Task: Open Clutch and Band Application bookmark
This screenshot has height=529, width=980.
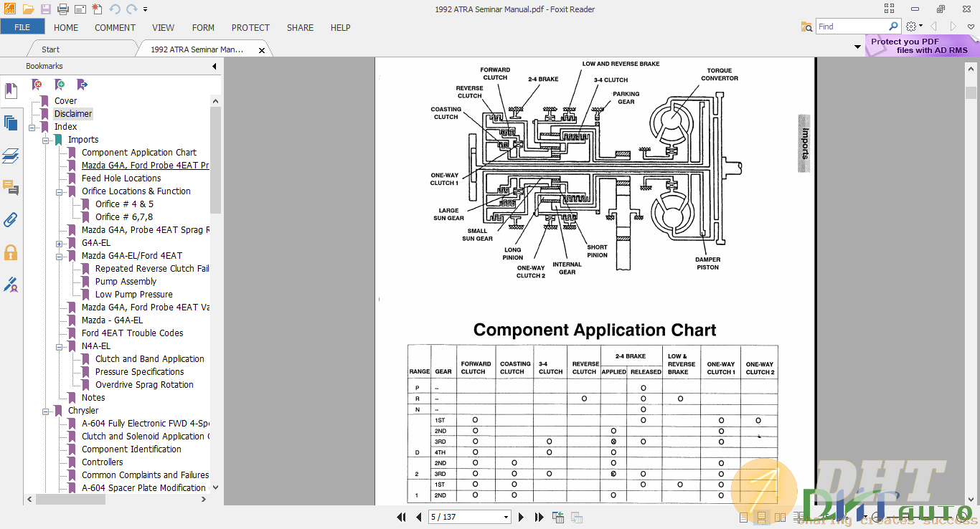Action: [x=150, y=359]
